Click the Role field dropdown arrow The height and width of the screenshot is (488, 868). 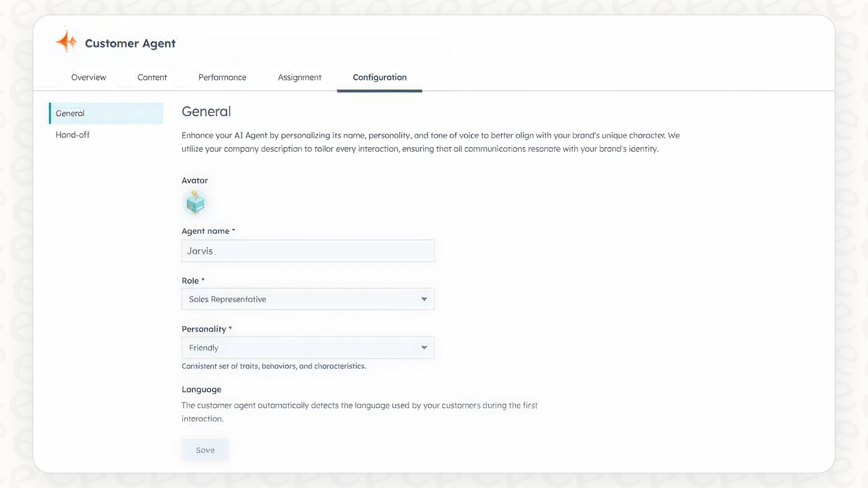[424, 299]
